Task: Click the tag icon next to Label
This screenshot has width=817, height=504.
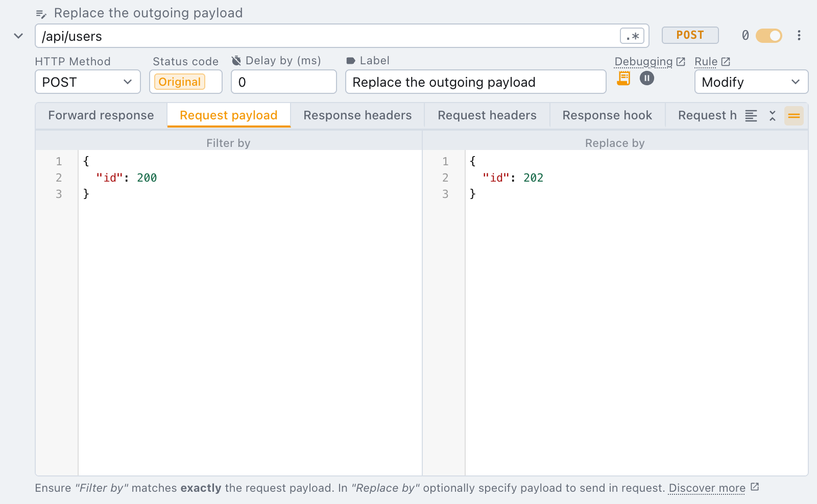Action: pos(351,61)
